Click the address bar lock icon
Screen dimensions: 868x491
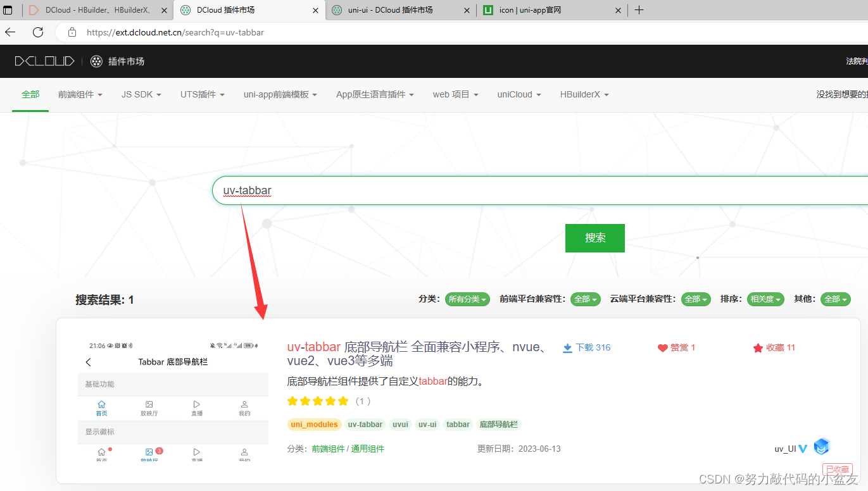[72, 32]
